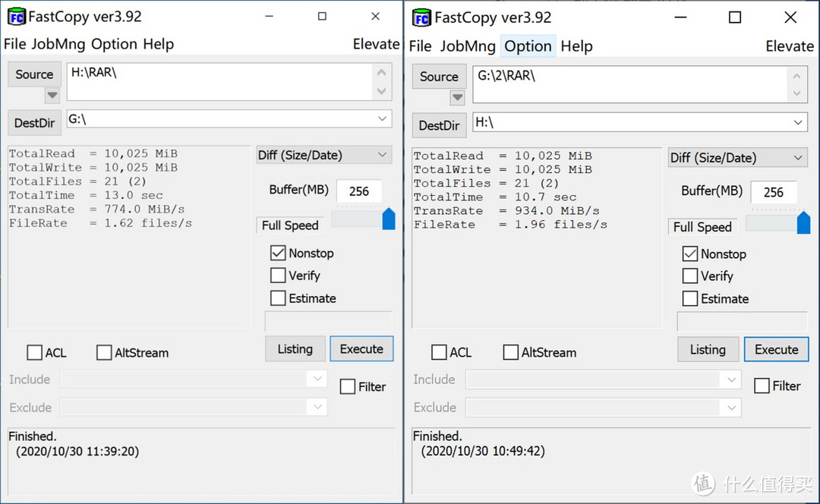Enable Verify checkbox in right window
The image size is (820, 504).
689,276
